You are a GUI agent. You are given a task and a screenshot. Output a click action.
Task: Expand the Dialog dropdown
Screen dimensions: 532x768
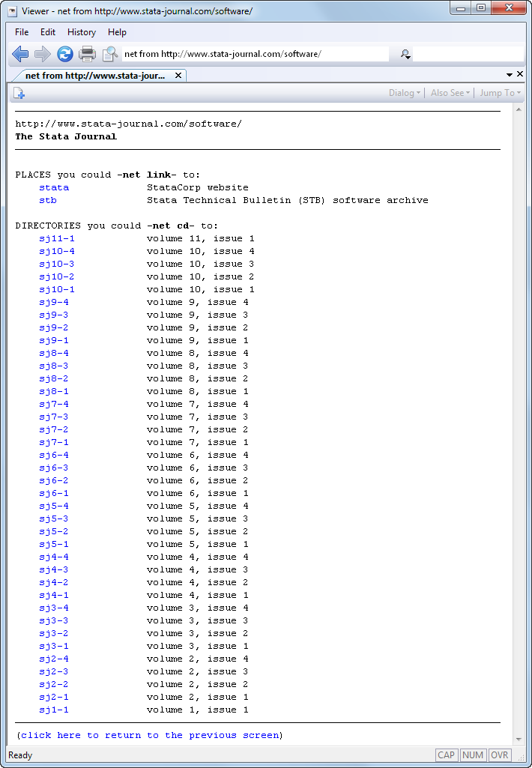(x=404, y=93)
